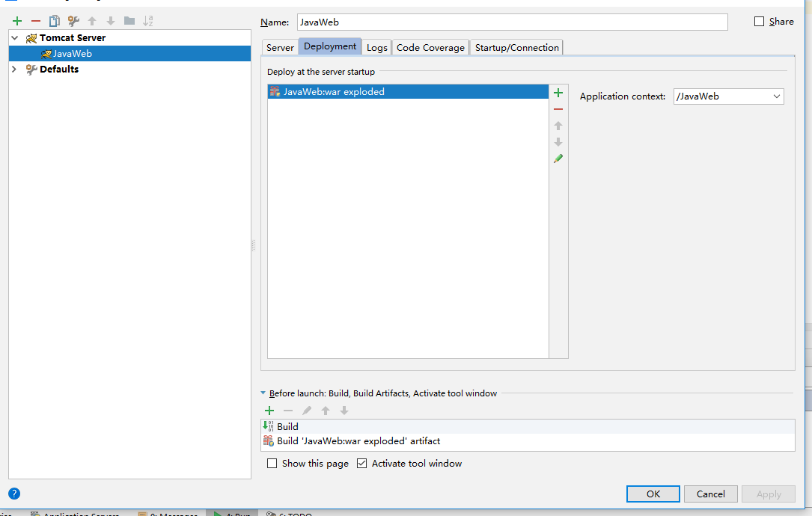Move Before launch task down

[x=344, y=411]
